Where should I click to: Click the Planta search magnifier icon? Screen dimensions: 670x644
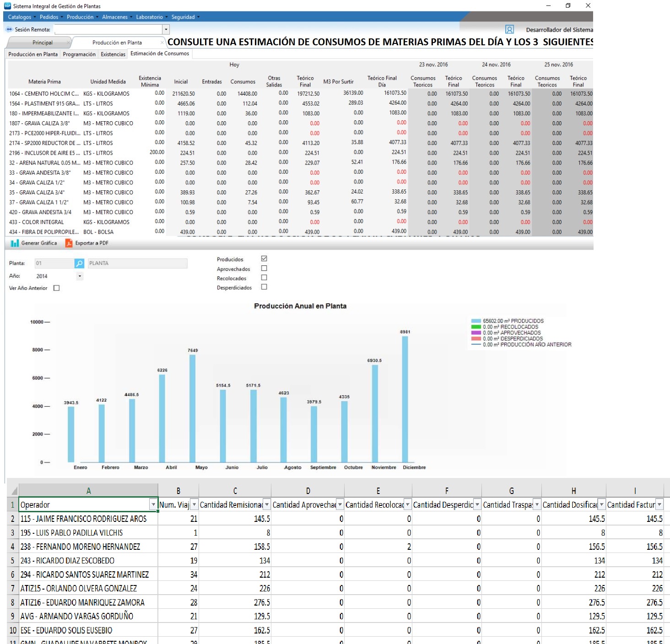click(x=80, y=263)
